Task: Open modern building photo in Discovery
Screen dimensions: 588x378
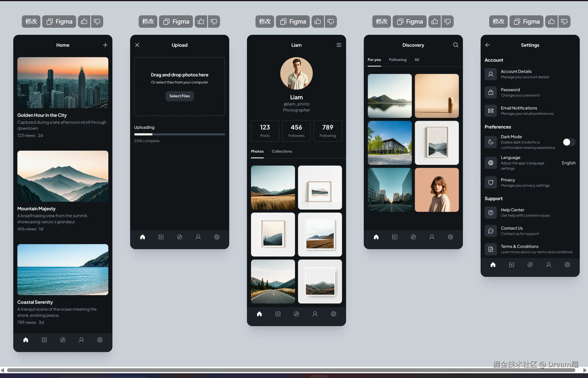Action: pyautogui.click(x=390, y=143)
